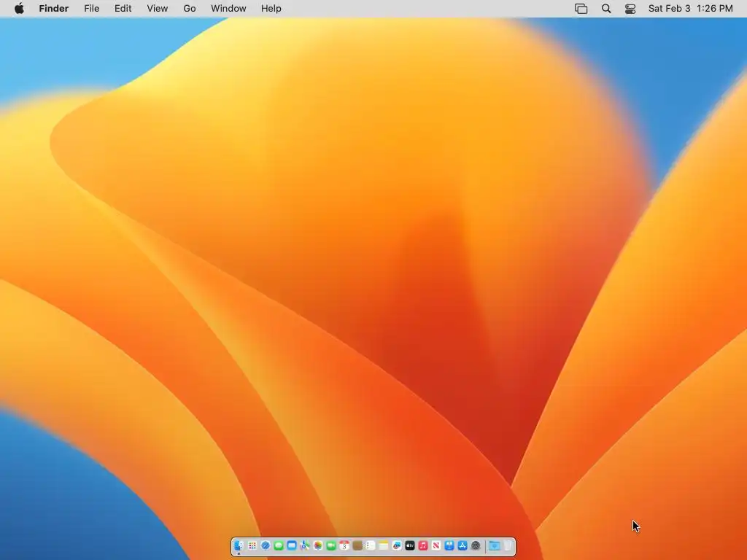This screenshot has width=747, height=560.
Task: Open Photos app in the Dock
Action: pyautogui.click(x=318, y=545)
